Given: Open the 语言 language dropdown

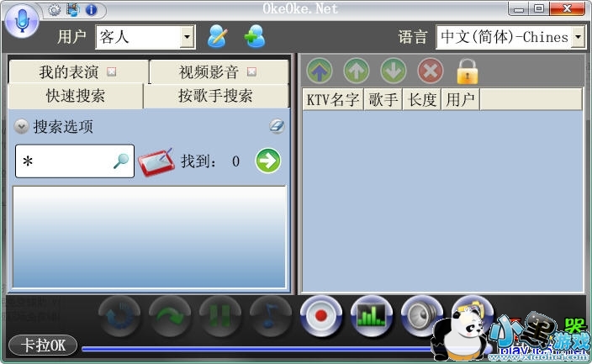Looking at the screenshot, I should coord(510,37).
